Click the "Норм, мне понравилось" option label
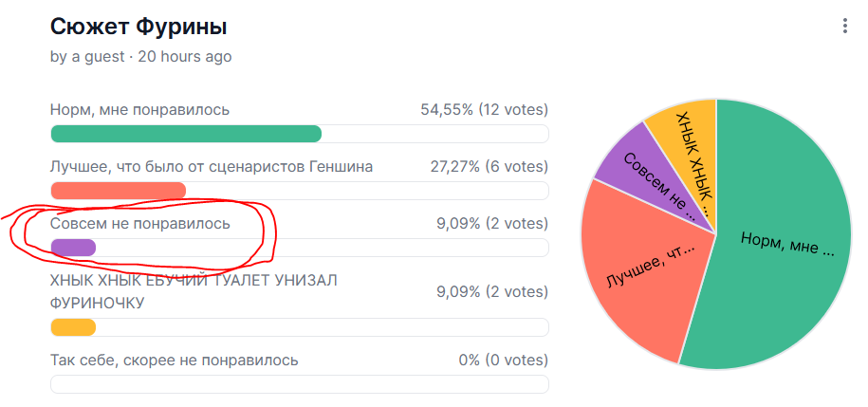868x407 pixels. [139, 110]
